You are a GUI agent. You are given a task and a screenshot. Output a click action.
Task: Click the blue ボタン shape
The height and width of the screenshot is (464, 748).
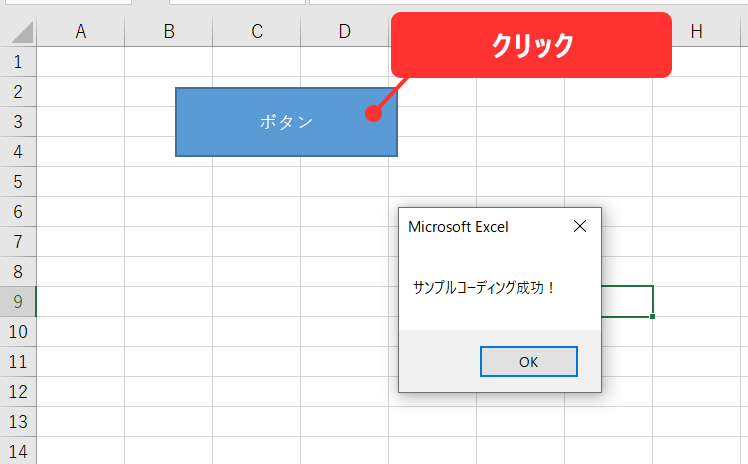286,122
